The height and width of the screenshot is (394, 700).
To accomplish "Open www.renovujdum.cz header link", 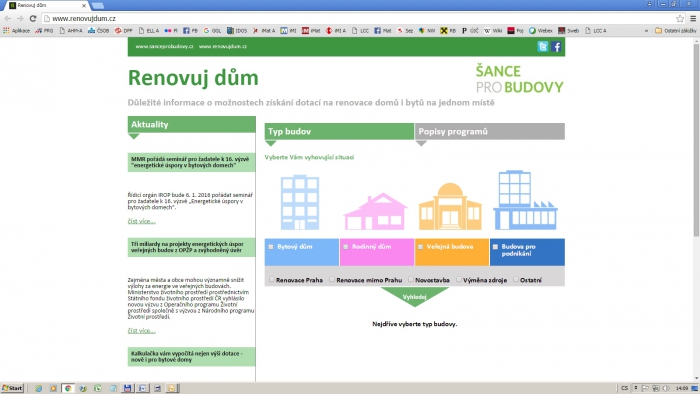I will click(x=223, y=46).
